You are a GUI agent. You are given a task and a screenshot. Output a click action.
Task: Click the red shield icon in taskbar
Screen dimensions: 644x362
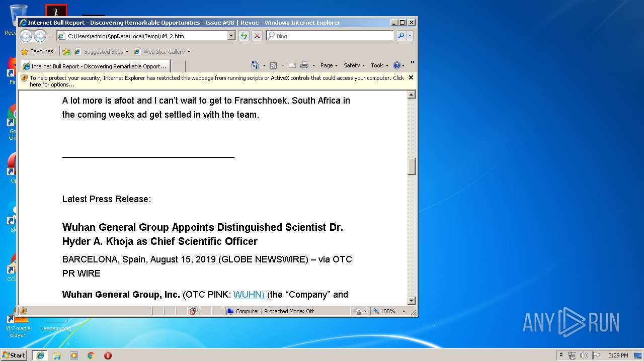tap(108, 355)
